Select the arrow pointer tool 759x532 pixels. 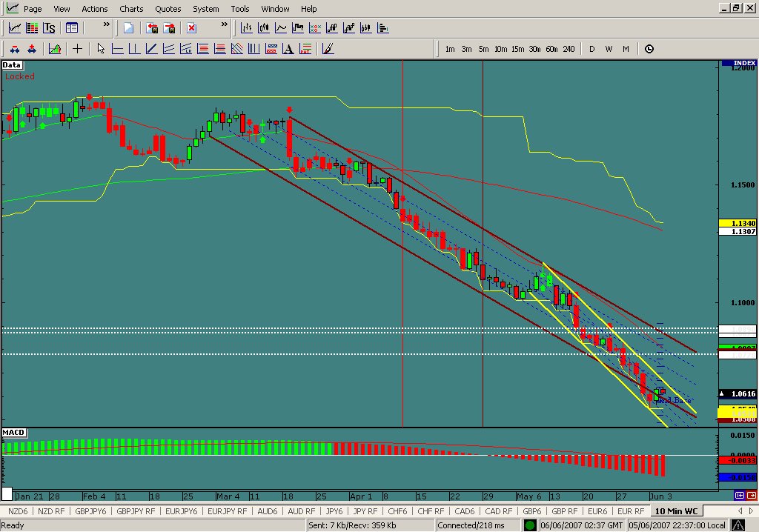click(x=100, y=49)
